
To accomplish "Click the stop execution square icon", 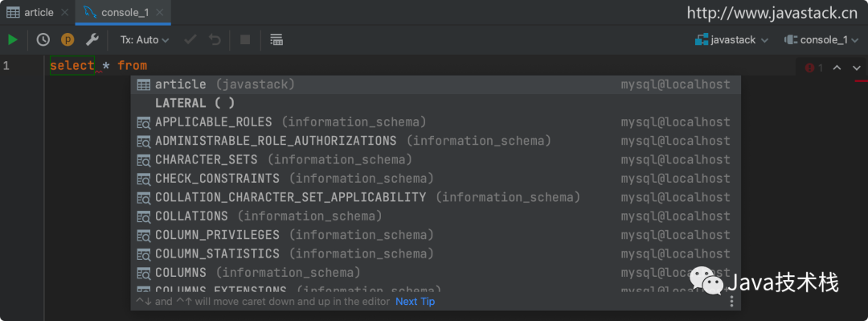I will [244, 39].
